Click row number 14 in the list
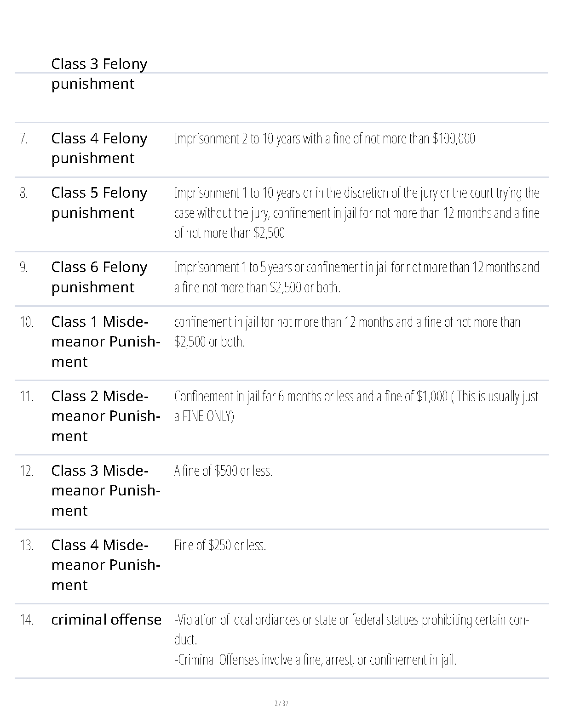Screen dimensions: 563x728 pos(27,620)
